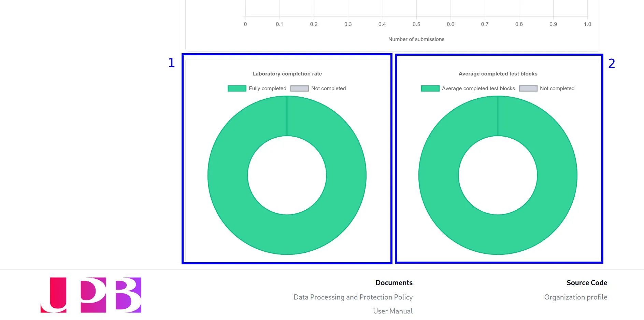Viewport: 644px width, 320px height.
Task: Click the Documents footer heading
Action: pos(394,283)
